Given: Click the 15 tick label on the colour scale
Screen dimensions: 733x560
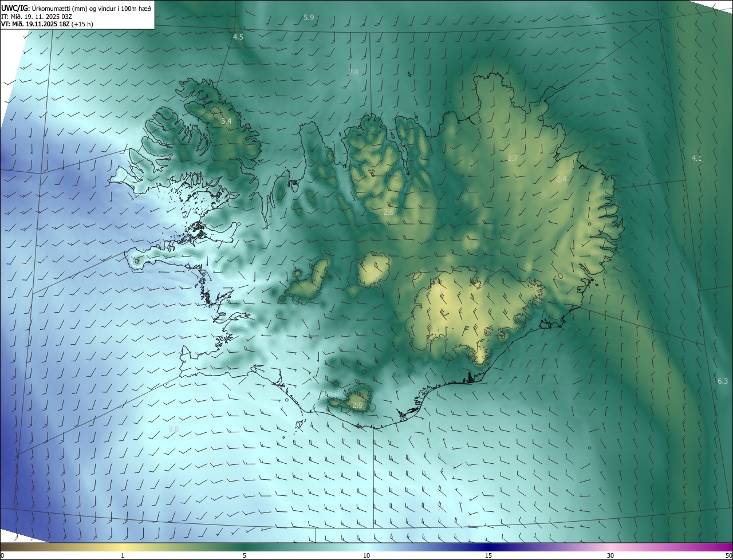Looking at the screenshot, I should click(x=488, y=556).
